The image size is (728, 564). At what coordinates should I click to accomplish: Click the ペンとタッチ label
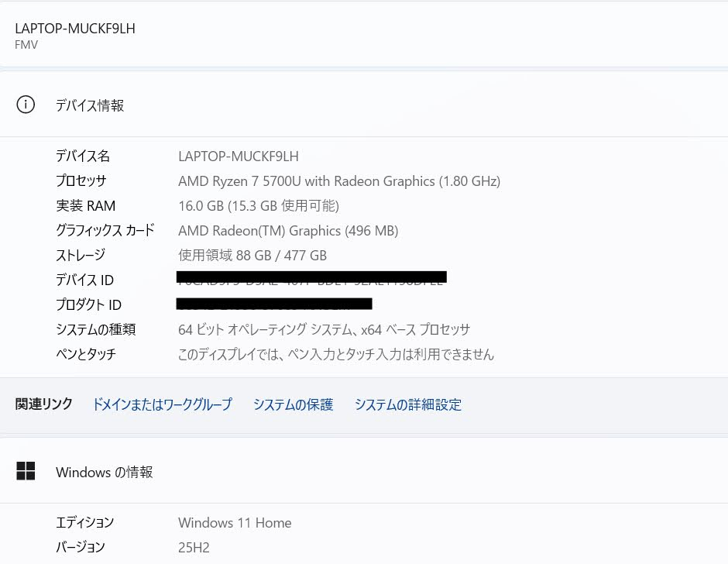pos(86,354)
